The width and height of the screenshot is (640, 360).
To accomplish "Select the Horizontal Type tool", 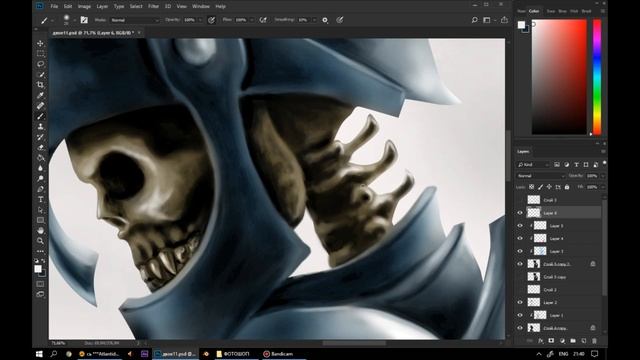I will point(40,200).
